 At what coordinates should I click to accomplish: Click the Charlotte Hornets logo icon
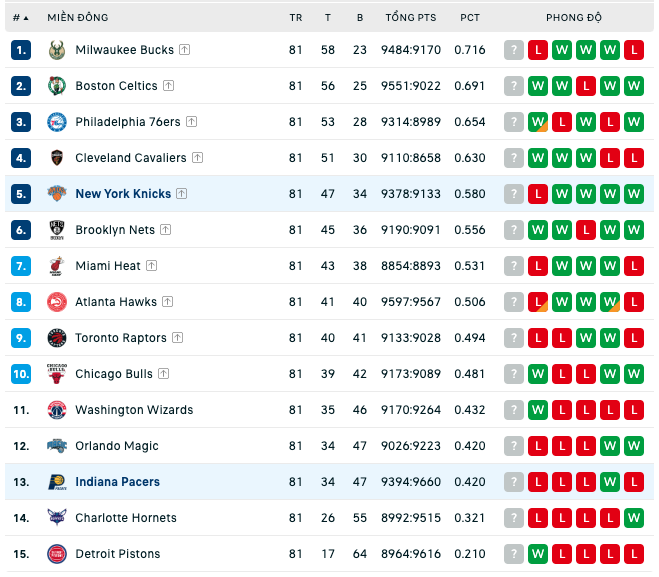coord(57,518)
